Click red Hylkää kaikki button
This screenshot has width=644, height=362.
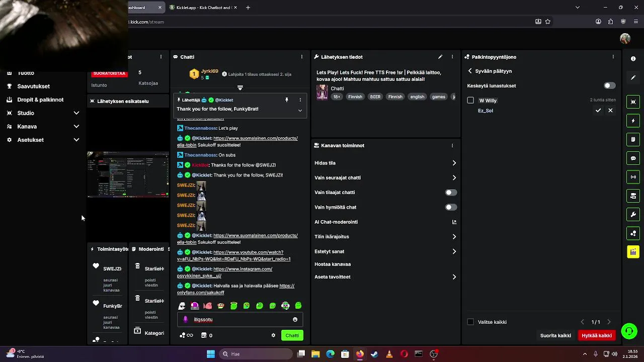coord(597,335)
